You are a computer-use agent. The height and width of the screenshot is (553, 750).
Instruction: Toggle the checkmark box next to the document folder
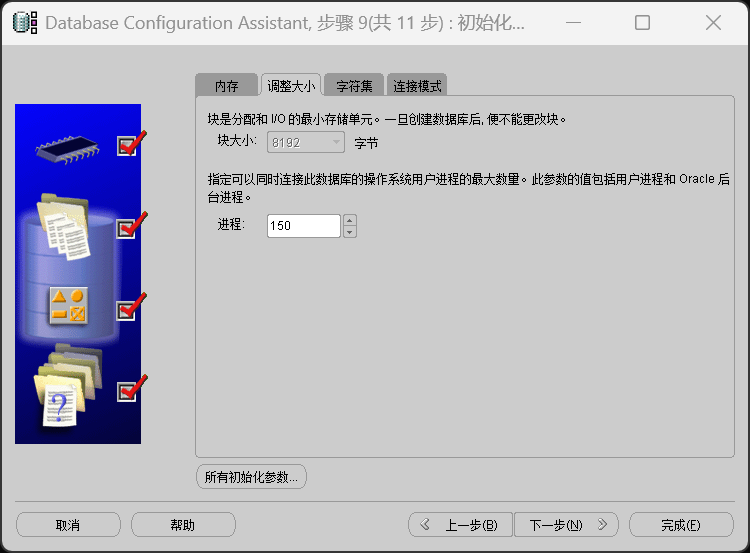pyautogui.click(x=126, y=229)
